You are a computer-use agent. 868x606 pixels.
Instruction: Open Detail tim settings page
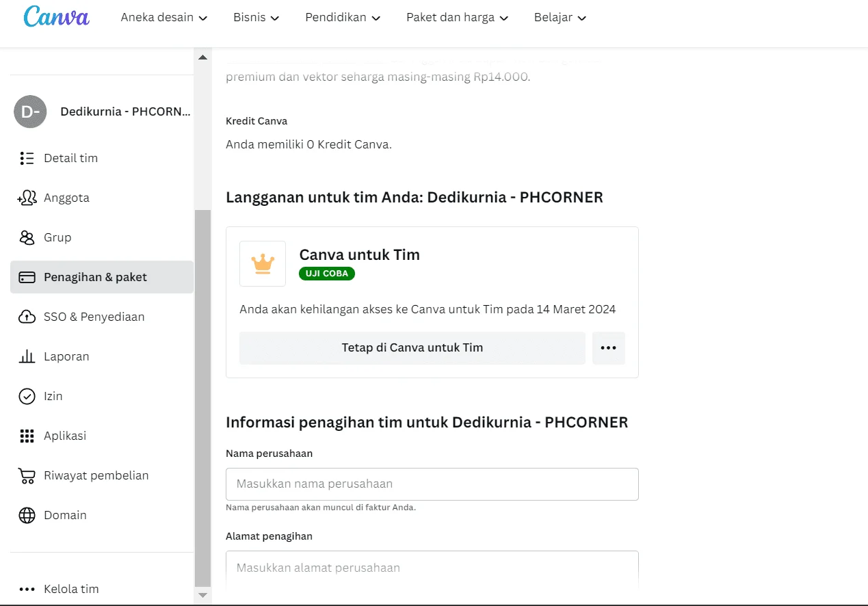[102, 158]
